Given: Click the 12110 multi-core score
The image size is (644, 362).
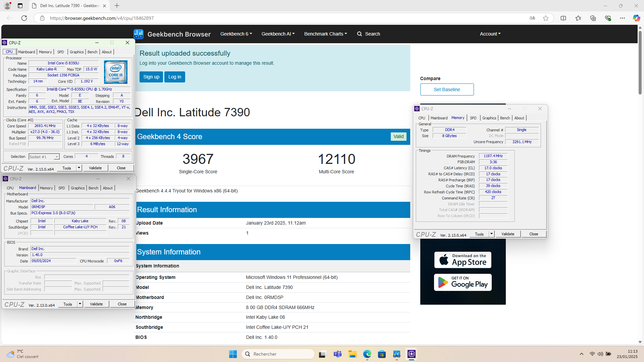Looking at the screenshot, I should click(x=336, y=159).
